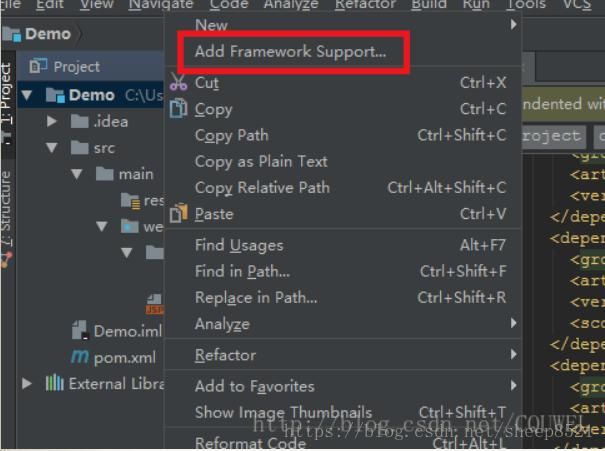The height and width of the screenshot is (451, 605).
Task: Choose Add Framework Support menu entry
Action: coord(291,51)
